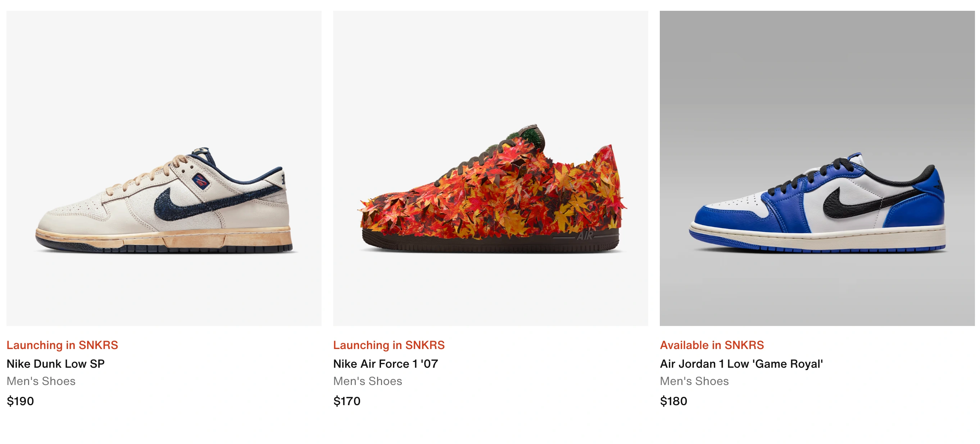Screen dimensions: 980x444
Task: Click the $180 price on the Air Jordan 1
Action: (673, 401)
